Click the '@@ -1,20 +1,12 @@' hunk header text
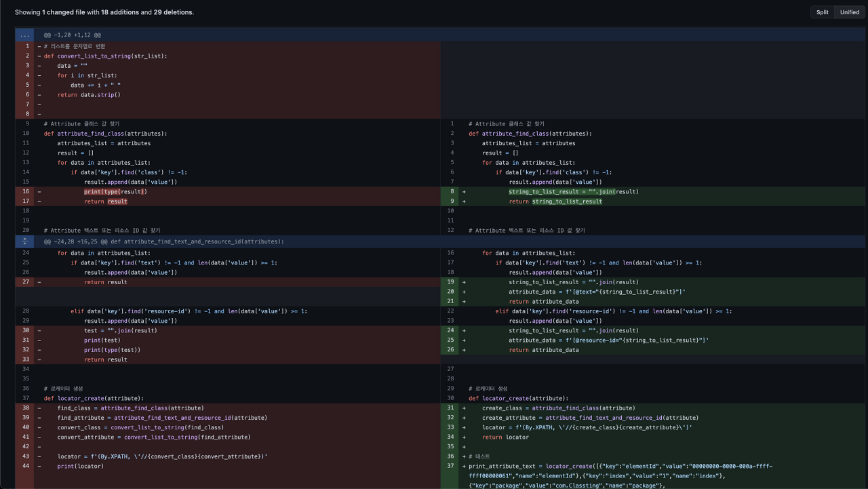The width and height of the screenshot is (868, 489). click(73, 35)
